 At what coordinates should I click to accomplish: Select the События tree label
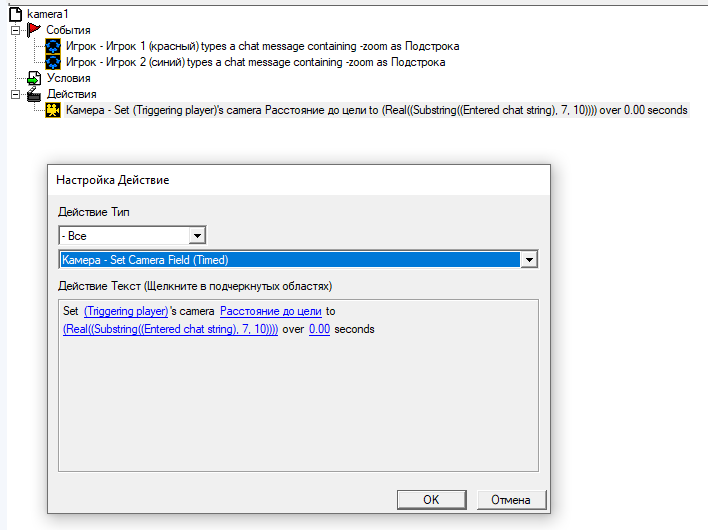(68, 30)
